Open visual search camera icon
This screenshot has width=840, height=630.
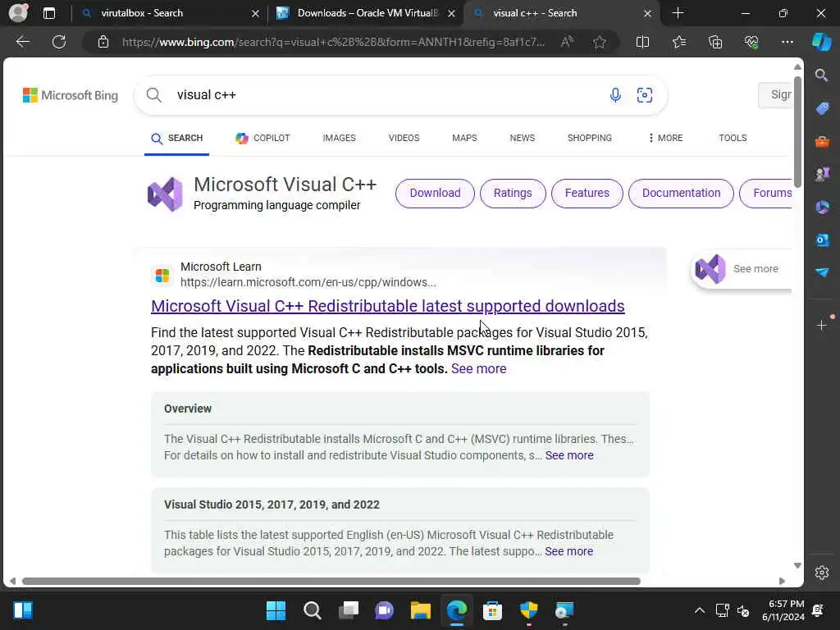click(x=645, y=95)
